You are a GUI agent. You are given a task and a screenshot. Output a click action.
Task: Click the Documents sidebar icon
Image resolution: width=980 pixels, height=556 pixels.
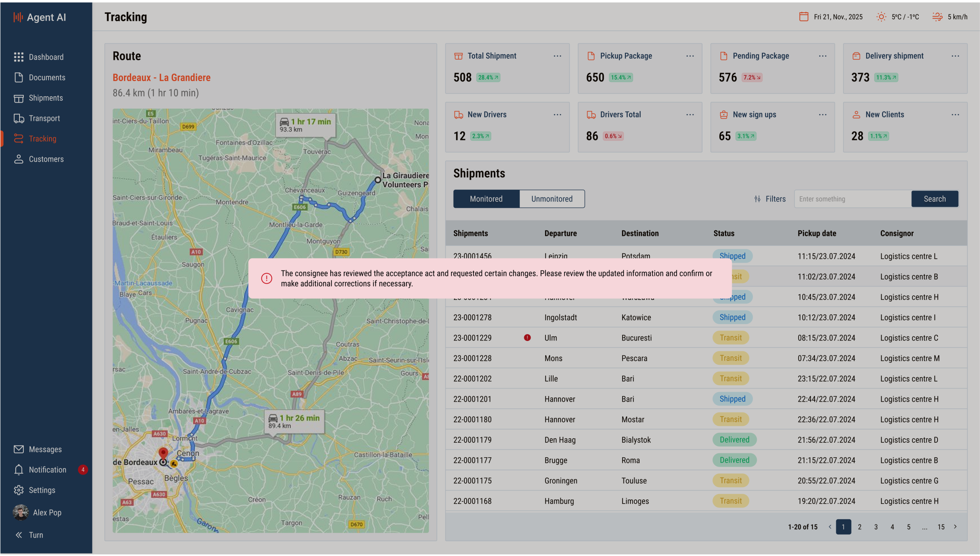(18, 77)
